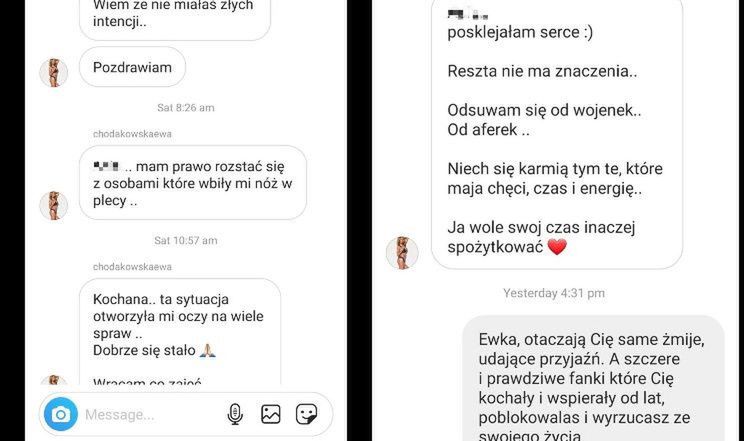Tap the 'Sat 10:57 am' timestamp
This screenshot has width=744, height=441.
pyautogui.click(x=186, y=241)
